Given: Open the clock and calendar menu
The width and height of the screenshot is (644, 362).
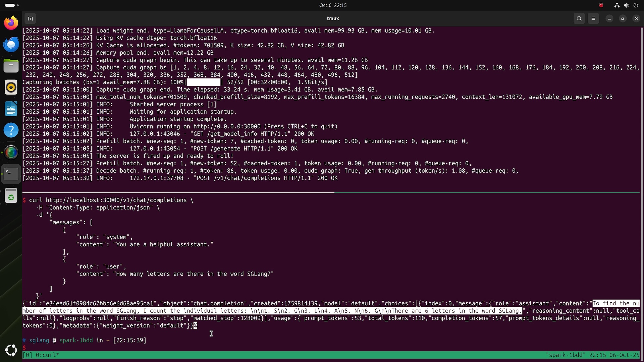Looking at the screenshot, I should coord(333,5).
